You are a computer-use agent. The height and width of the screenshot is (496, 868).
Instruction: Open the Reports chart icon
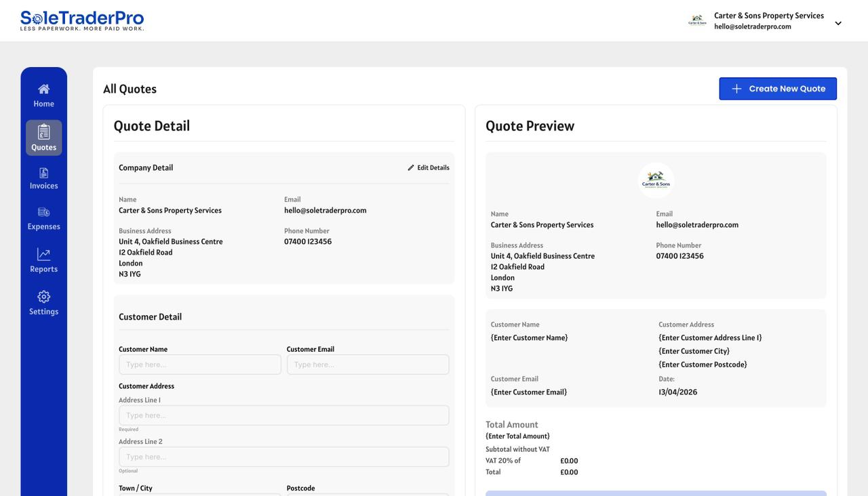[x=43, y=254]
